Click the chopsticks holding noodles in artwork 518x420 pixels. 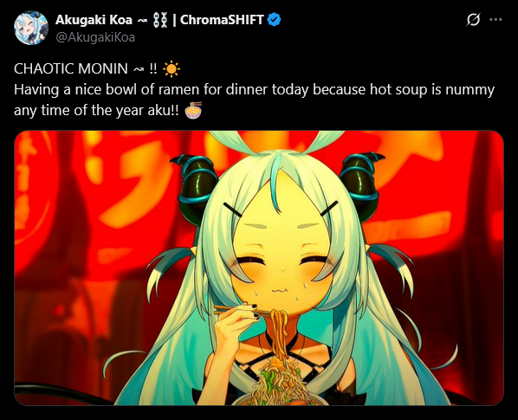tap(243, 310)
